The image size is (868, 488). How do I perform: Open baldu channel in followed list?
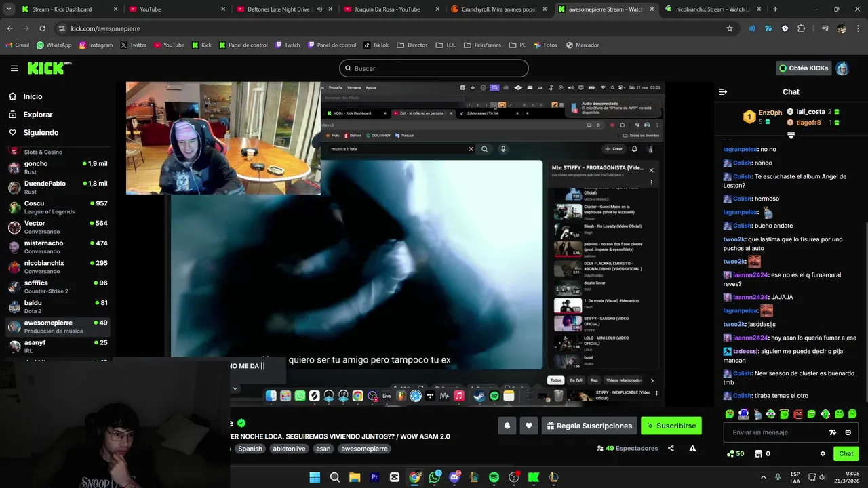[x=58, y=306]
